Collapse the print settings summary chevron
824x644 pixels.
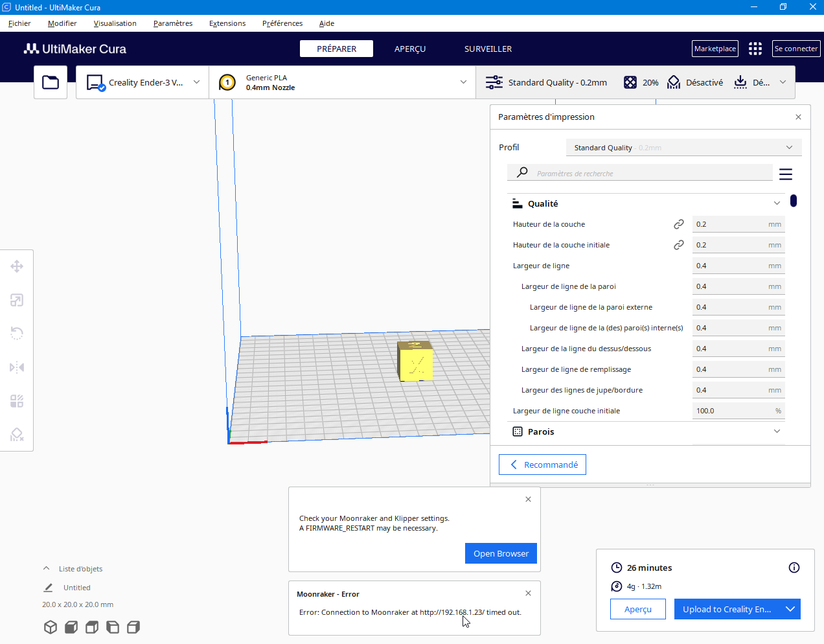[x=783, y=82]
